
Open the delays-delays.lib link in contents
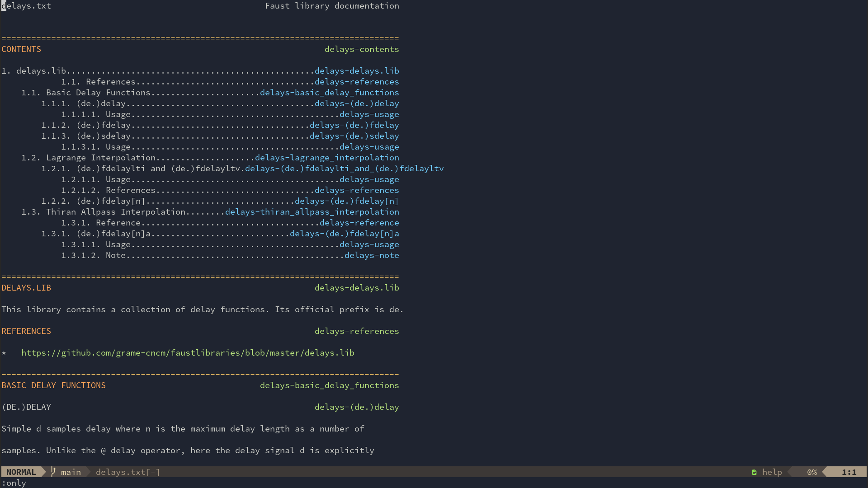(356, 71)
